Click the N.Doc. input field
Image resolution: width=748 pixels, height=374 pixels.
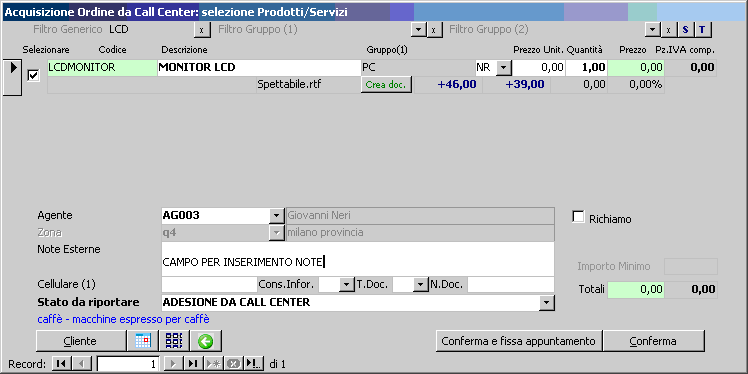tap(511, 285)
